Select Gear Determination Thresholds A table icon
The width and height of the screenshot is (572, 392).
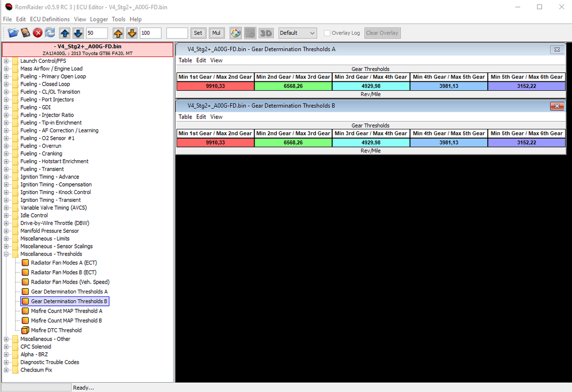25,292
